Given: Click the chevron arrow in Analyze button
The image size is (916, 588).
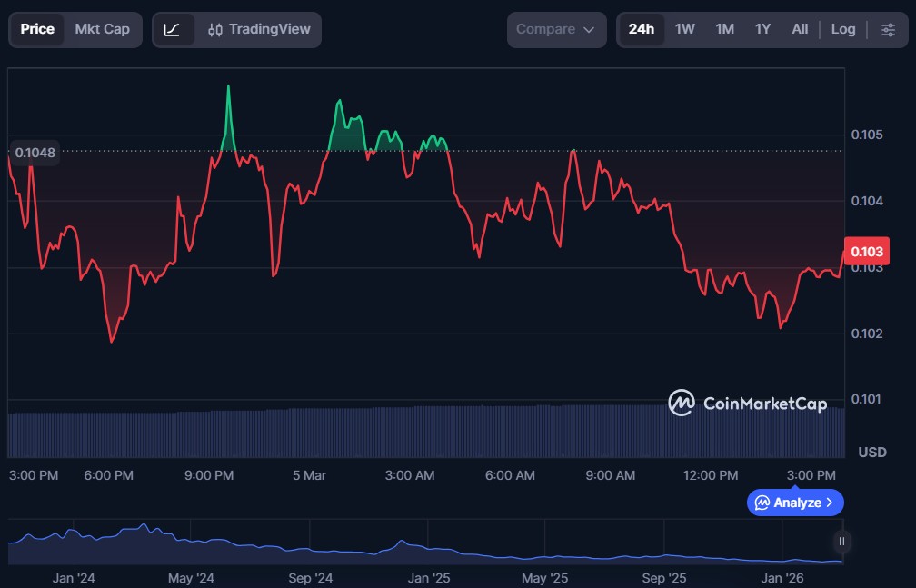Looking at the screenshot, I should [x=830, y=503].
